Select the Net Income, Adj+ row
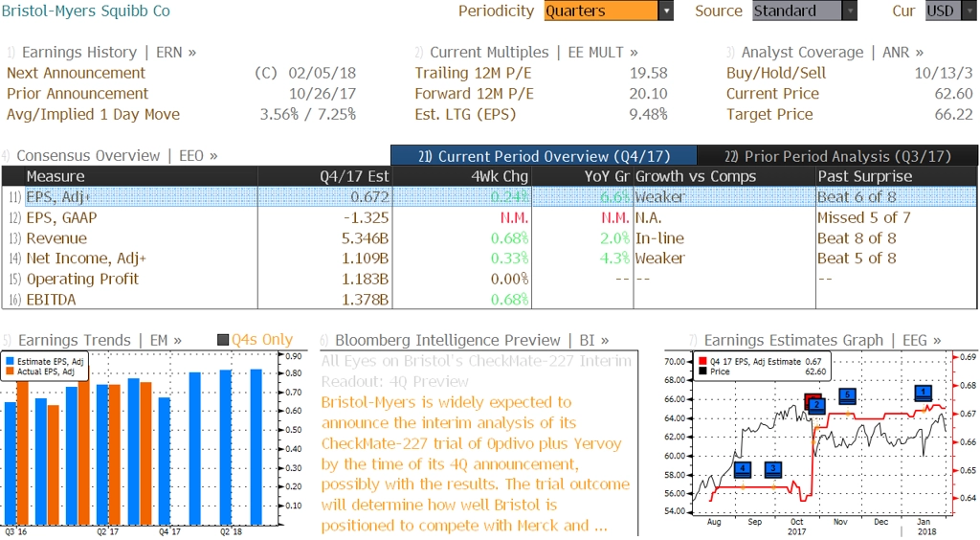 click(489, 259)
